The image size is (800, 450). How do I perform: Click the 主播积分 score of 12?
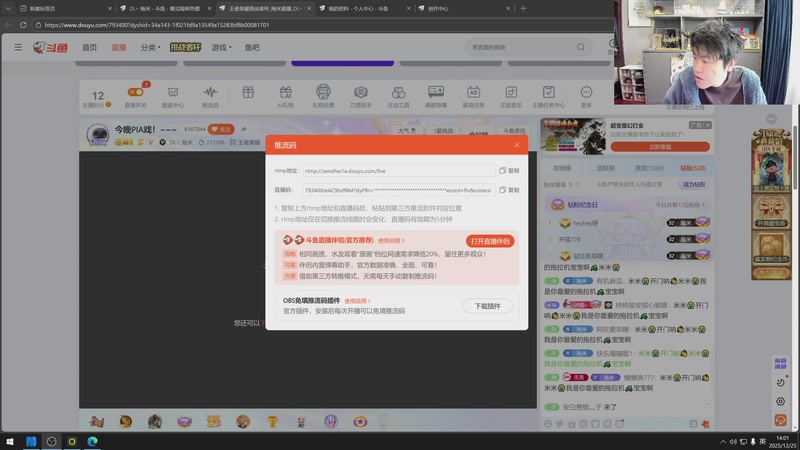[x=97, y=95]
